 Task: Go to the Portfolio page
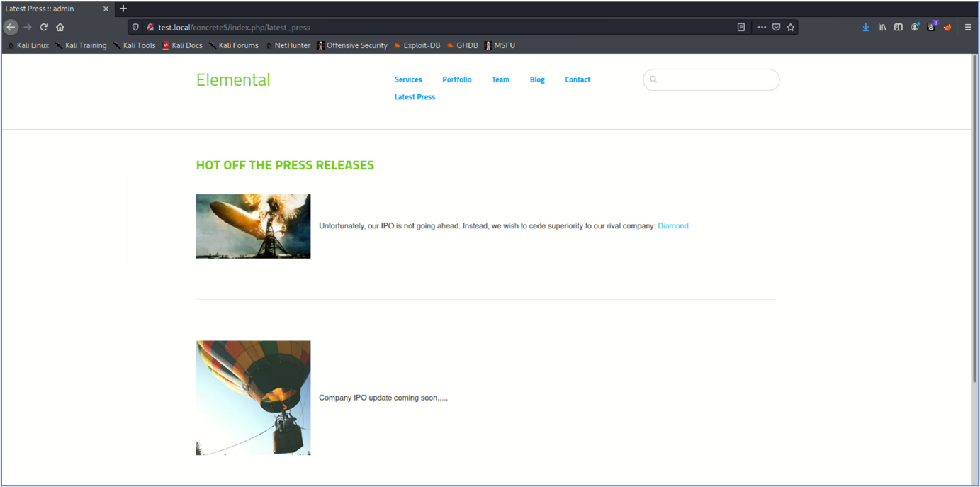[457, 79]
